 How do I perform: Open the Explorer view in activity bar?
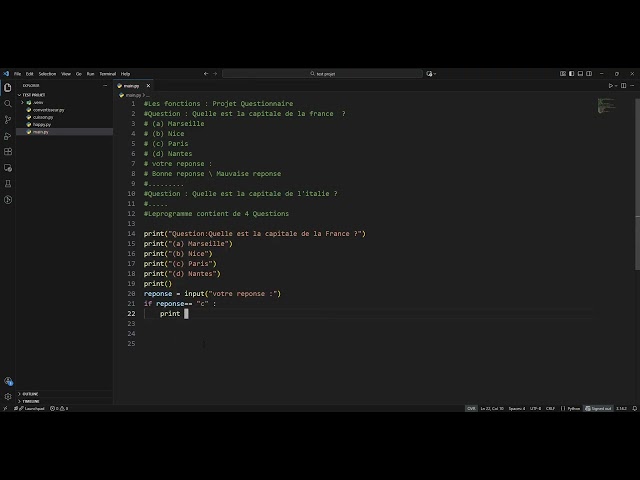[x=7, y=88]
